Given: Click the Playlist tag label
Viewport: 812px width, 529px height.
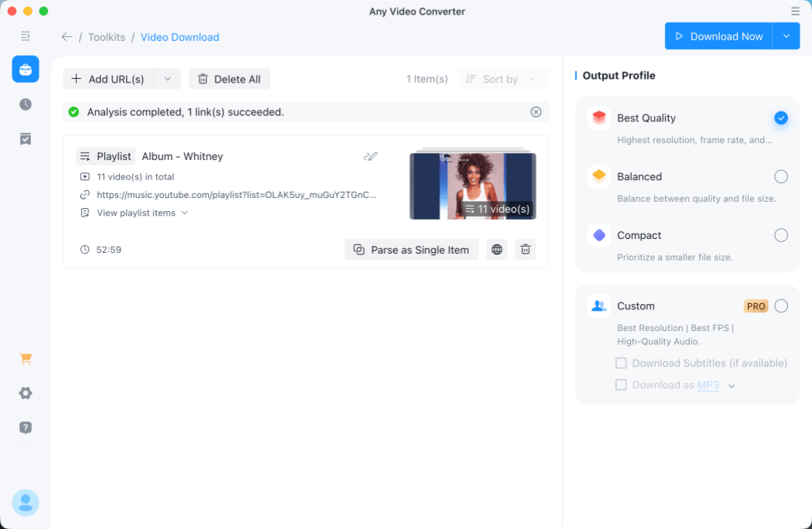Looking at the screenshot, I should 106,156.
